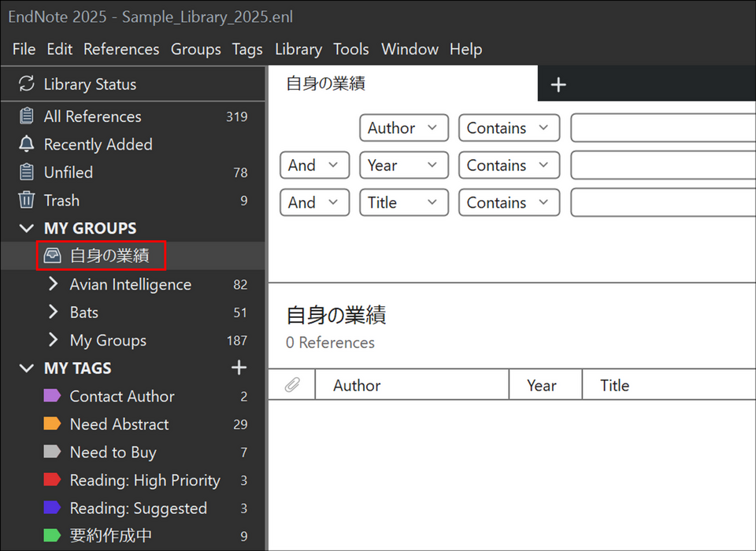Add a new tag with the plus icon
This screenshot has width=756, height=551.
coord(239,368)
